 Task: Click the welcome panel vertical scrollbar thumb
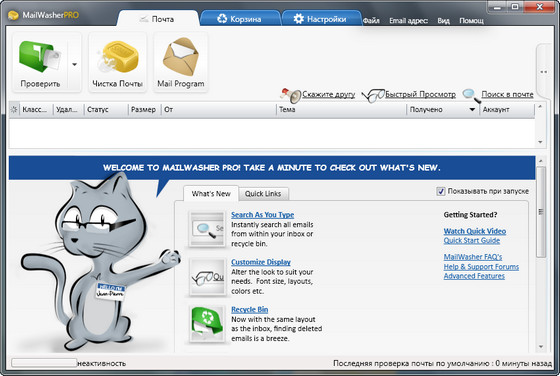click(541, 212)
